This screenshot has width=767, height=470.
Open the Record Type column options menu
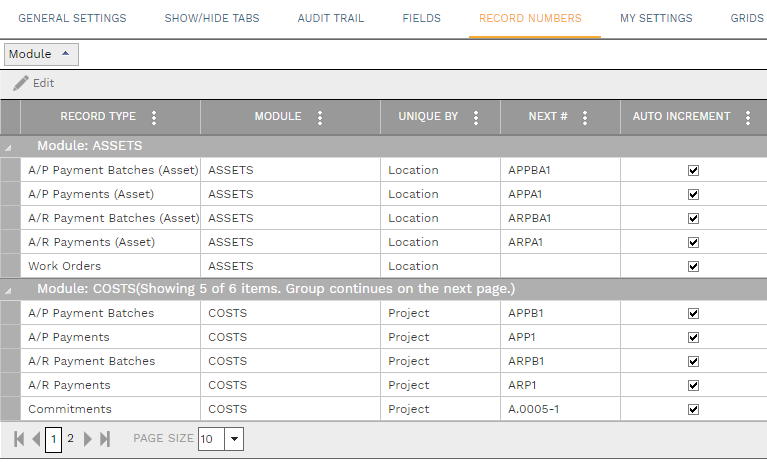click(x=154, y=118)
